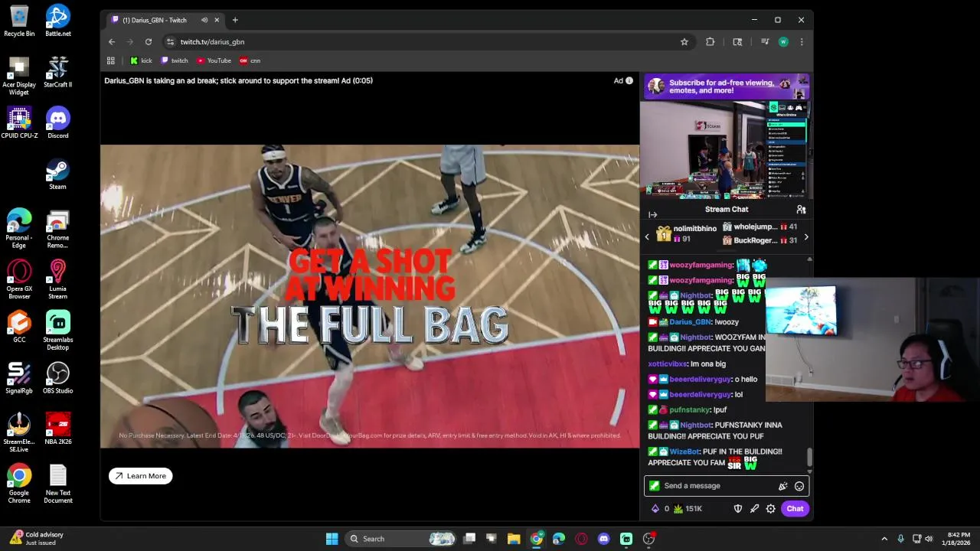Open OBS Studio desktop shortcut

(57, 378)
